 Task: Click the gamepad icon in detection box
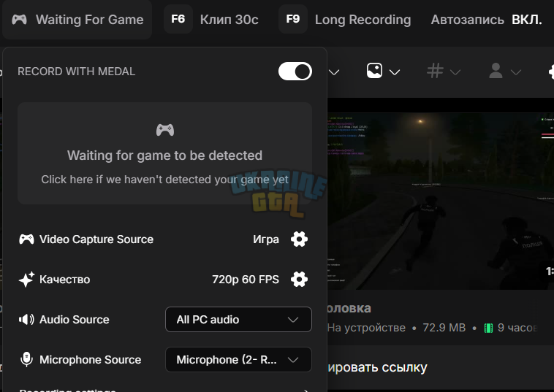(165, 130)
